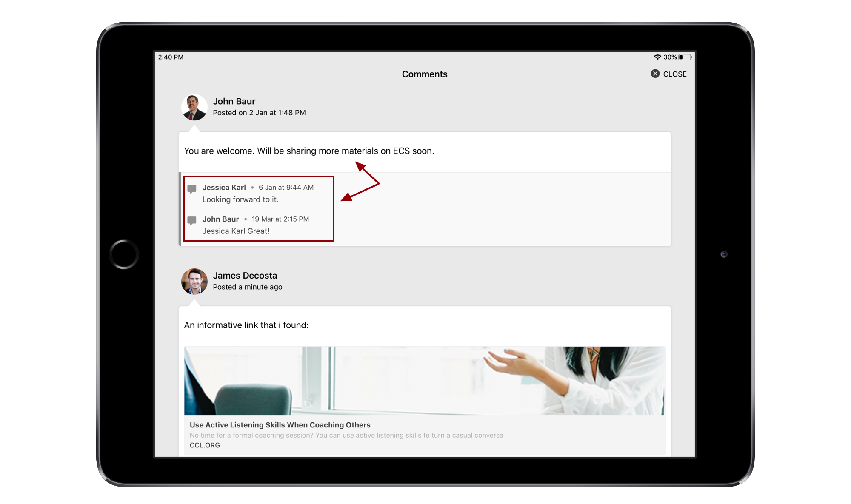This screenshot has width=851, height=504.
Task: Click the link description starting 'No time for a formal'
Action: (346, 435)
